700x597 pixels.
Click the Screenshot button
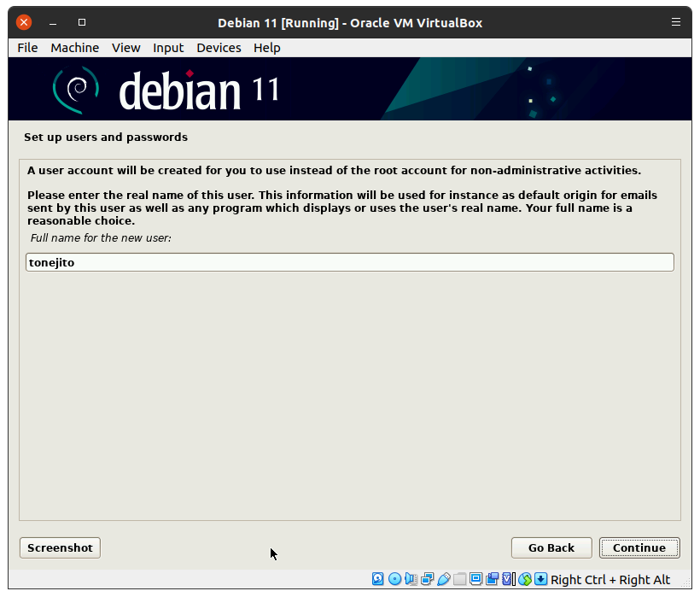coord(60,547)
